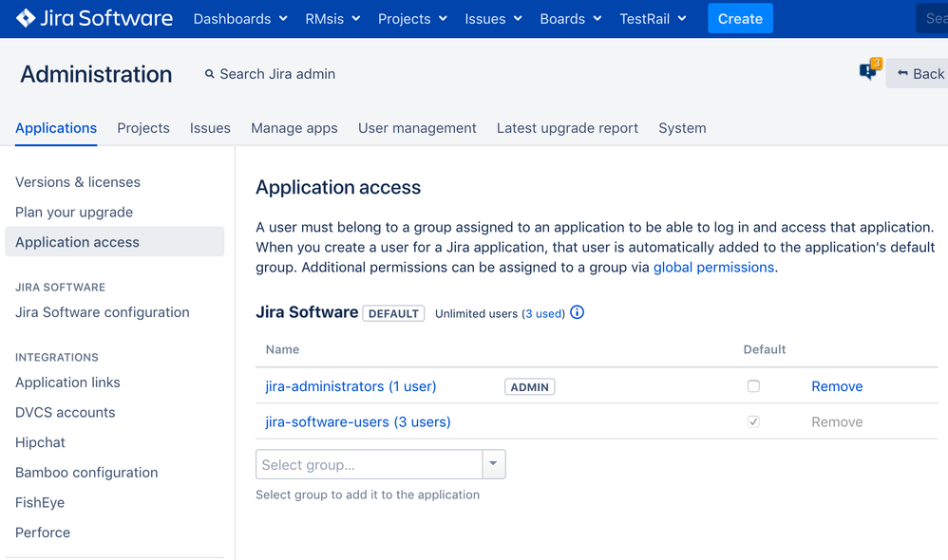948x560 pixels.
Task: Open the jira-software-users (3 users) group
Action: click(358, 421)
